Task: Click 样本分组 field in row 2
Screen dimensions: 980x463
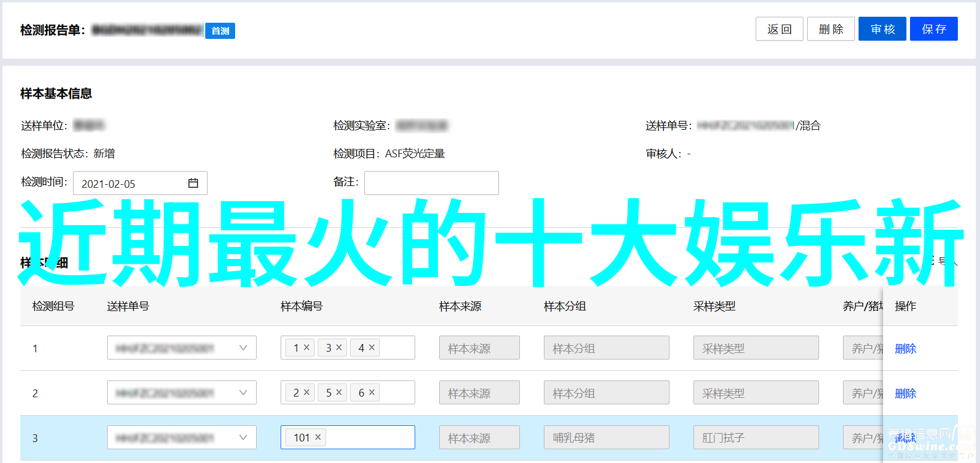Action: tap(607, 392)
